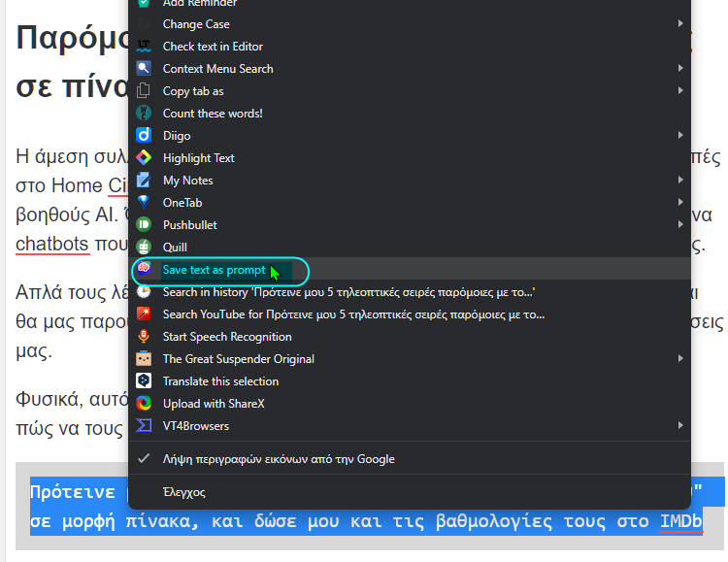Click the ShareX colorful circle icon
The image size is (728, 562).
[x=144, y=403]
